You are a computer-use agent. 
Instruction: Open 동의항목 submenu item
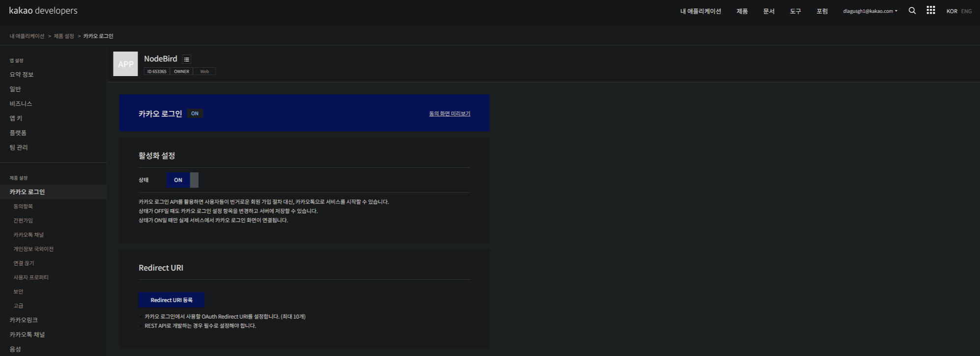pos(23,207)
